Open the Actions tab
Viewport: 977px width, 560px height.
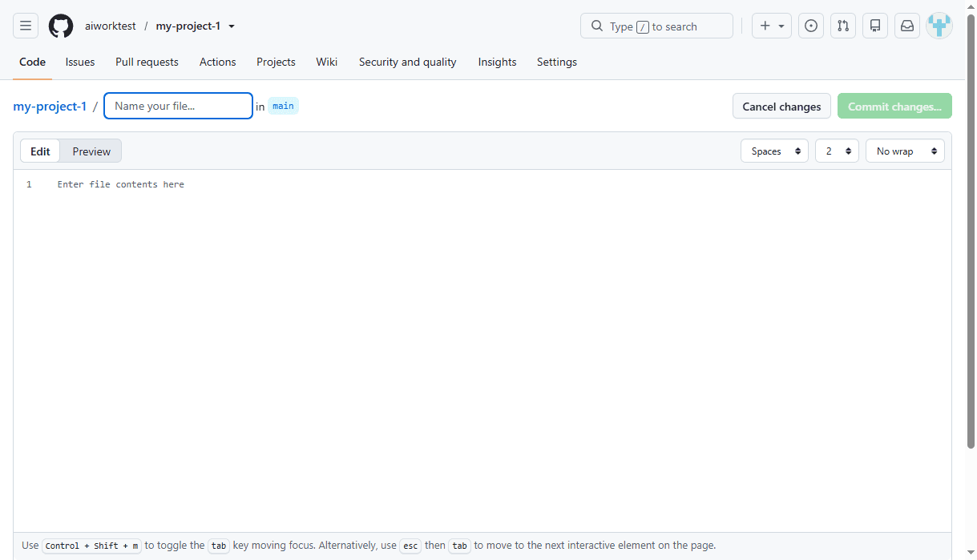tap(218, 62)
